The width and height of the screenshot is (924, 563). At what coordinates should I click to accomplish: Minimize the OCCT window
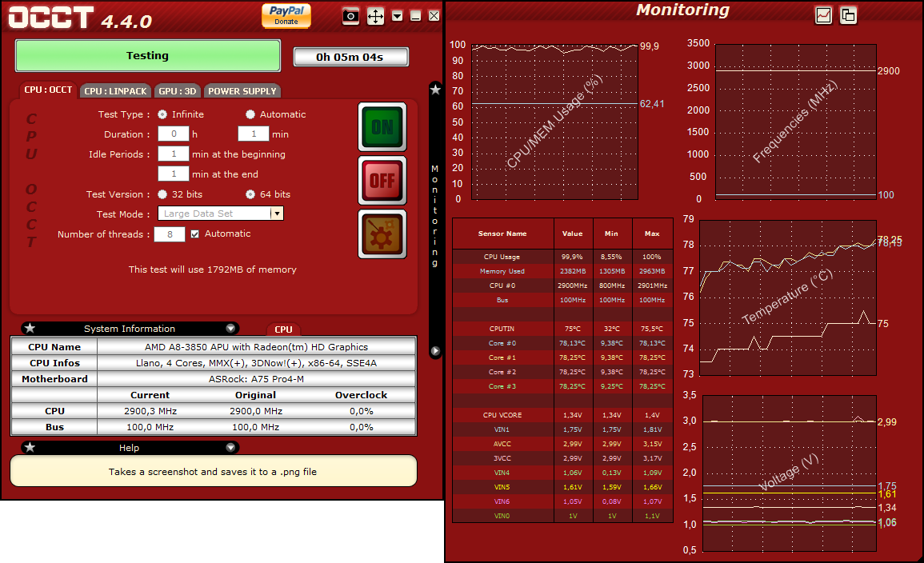point(415,16)
